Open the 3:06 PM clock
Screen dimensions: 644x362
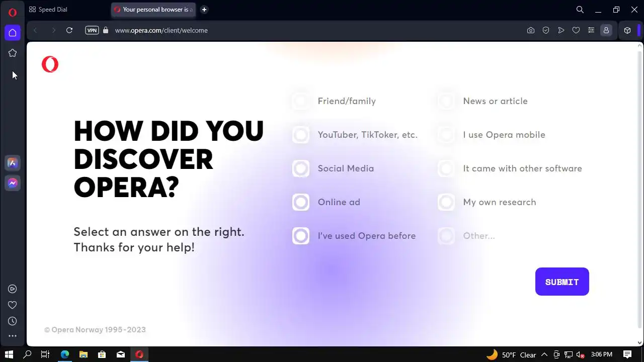point(601,354)
